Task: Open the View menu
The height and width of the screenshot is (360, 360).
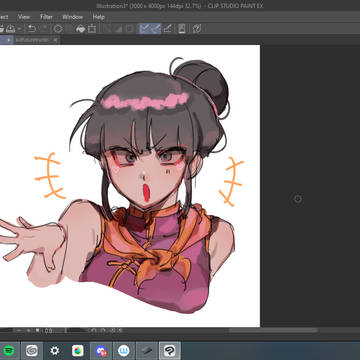Action: 24,17
